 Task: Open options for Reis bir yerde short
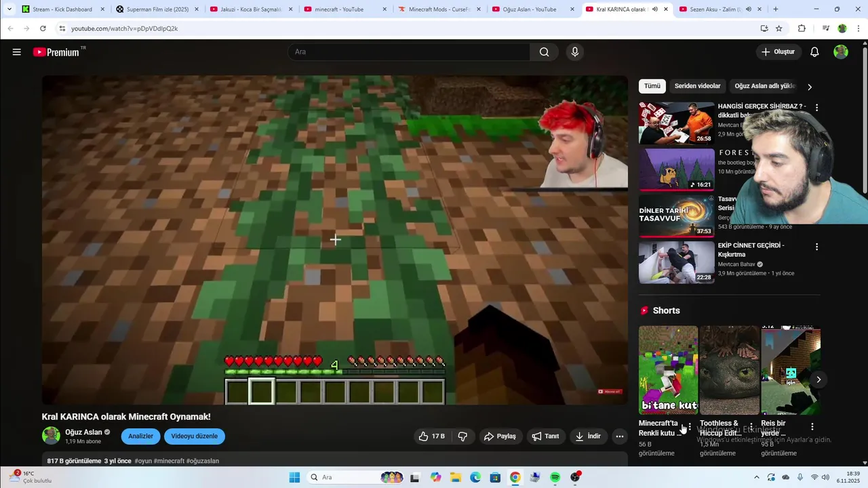812,427
